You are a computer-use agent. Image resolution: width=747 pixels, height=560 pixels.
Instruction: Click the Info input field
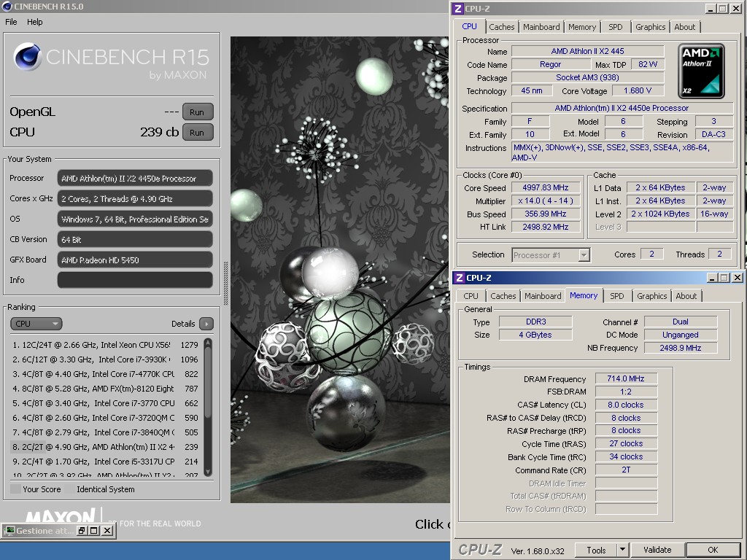(x=135, y=280)
